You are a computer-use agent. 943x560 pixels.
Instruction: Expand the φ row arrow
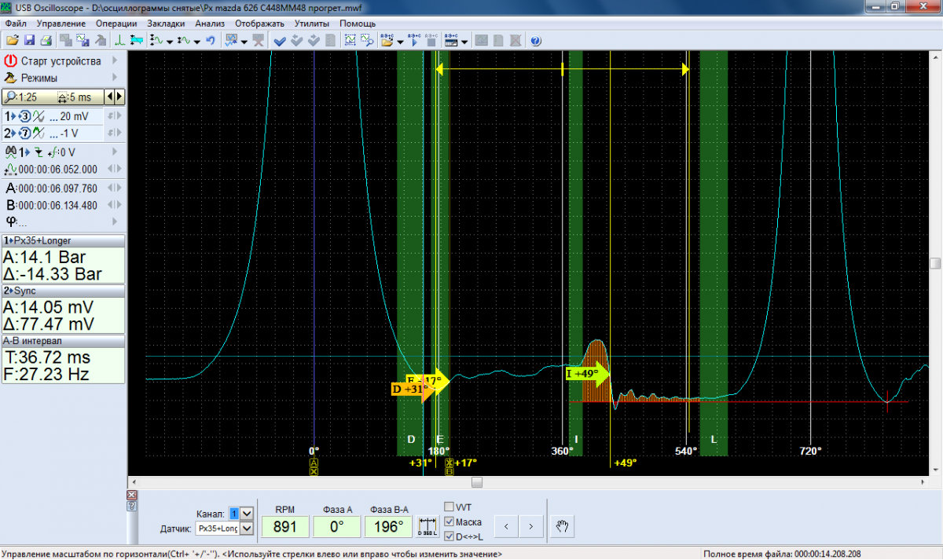click(x=115, y=221)
